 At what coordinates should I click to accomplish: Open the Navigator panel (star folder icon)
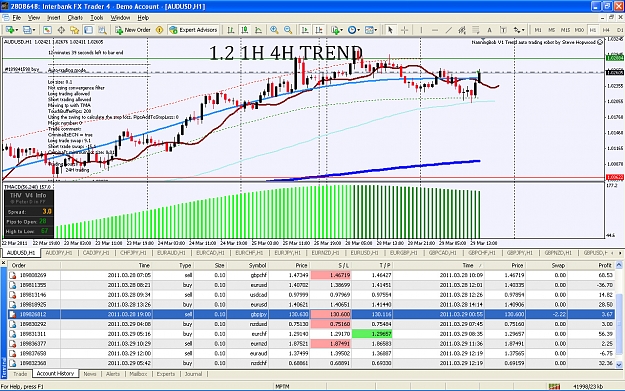pos(75,30)
